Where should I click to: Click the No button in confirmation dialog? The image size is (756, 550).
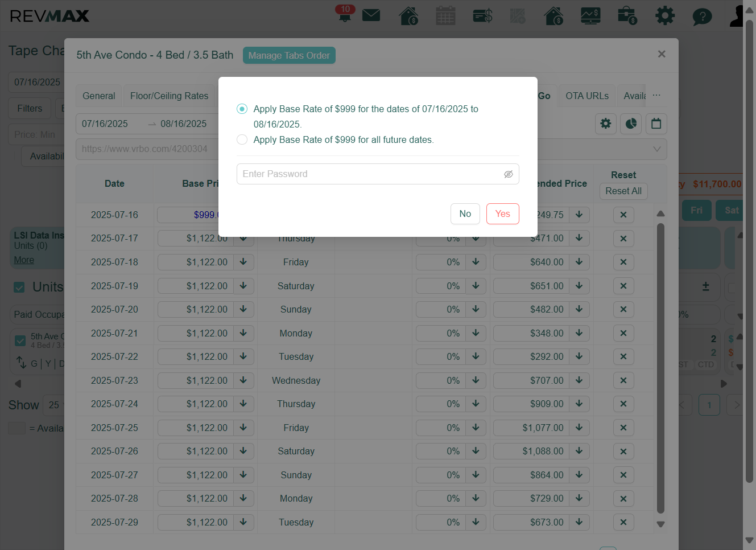[465, 214]
